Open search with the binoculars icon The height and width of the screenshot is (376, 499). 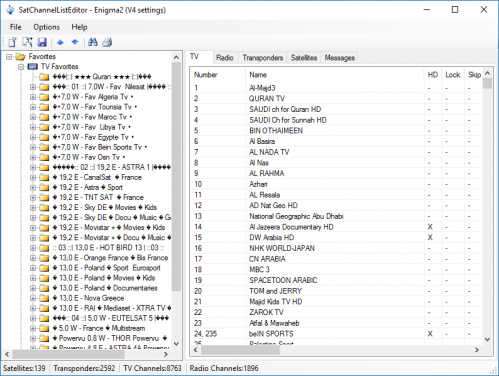click(93, 42)
